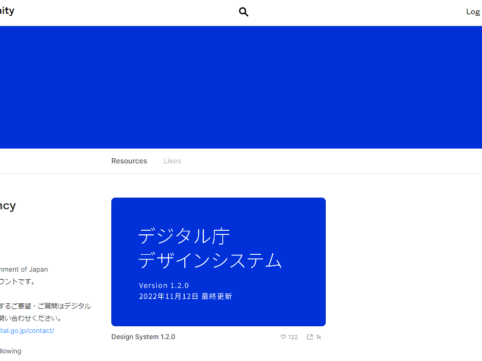
Task: Click the Following count text
Action: point(11,351)
